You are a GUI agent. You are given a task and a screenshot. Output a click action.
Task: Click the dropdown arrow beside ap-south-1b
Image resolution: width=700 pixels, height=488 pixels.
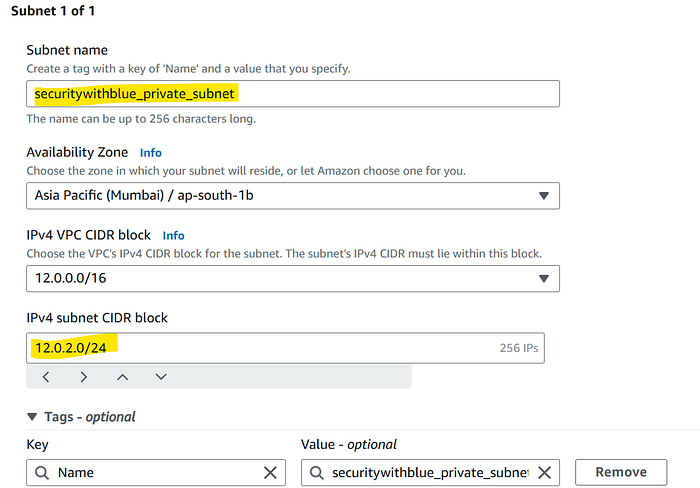tap(544, 196)
